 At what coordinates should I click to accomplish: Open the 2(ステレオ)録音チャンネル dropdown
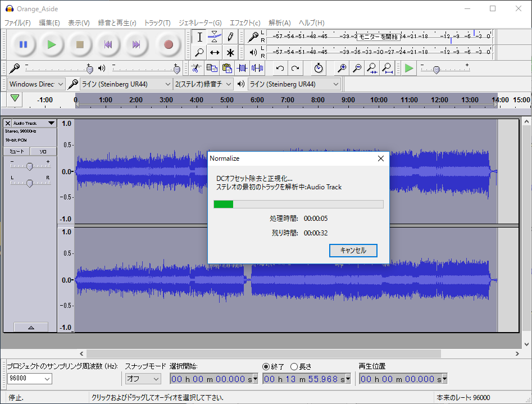click(x=203, y=84)
